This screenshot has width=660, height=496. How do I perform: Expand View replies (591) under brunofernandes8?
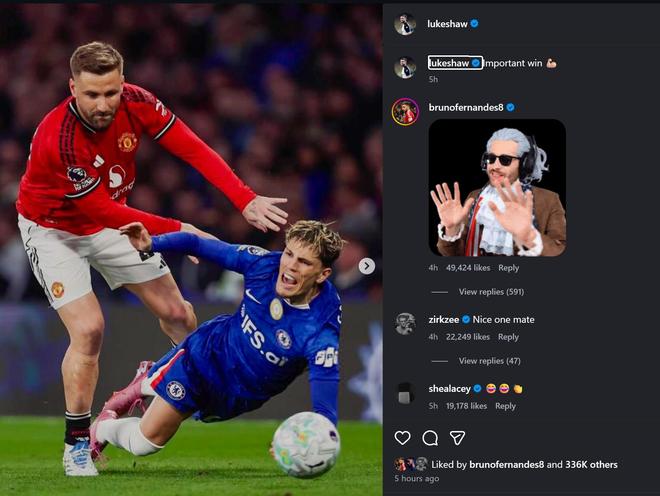(491, 292)
